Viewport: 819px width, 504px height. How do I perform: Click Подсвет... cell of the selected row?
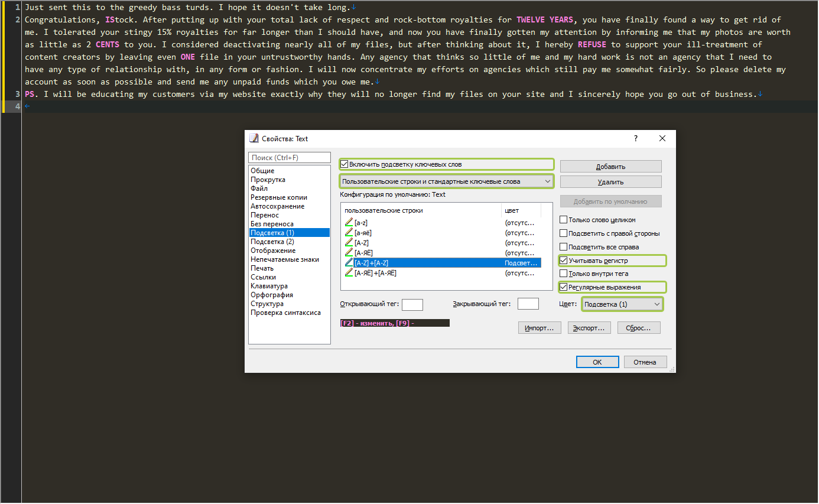point(521,263)
